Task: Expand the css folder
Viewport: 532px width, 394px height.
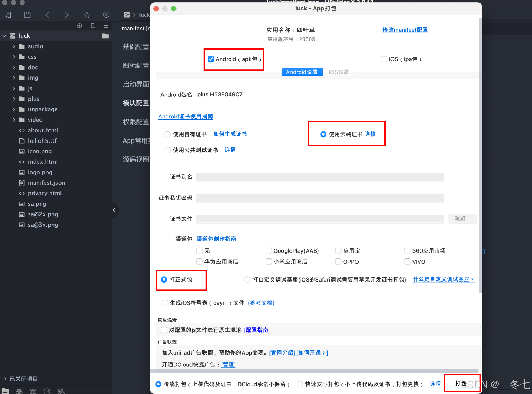Action: click(x=14, y=57)
